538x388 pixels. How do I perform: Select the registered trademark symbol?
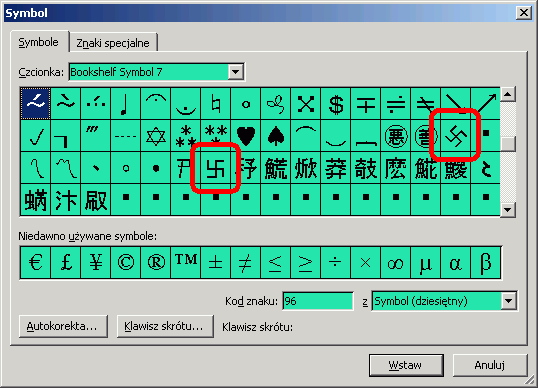(x=156, y=262)
